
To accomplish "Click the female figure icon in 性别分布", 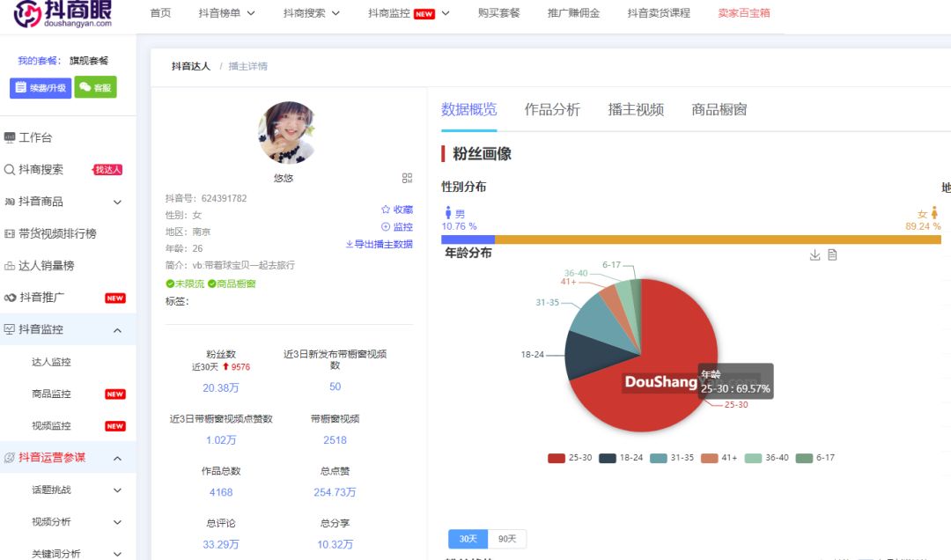I will [934, 212].
